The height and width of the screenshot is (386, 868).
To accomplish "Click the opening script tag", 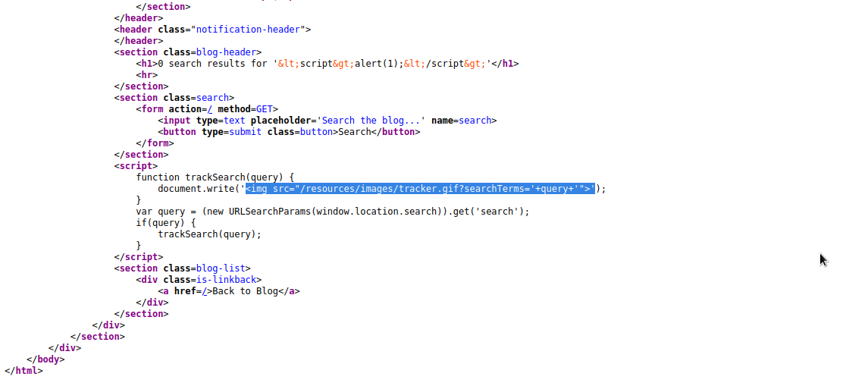I will (136, 165).
